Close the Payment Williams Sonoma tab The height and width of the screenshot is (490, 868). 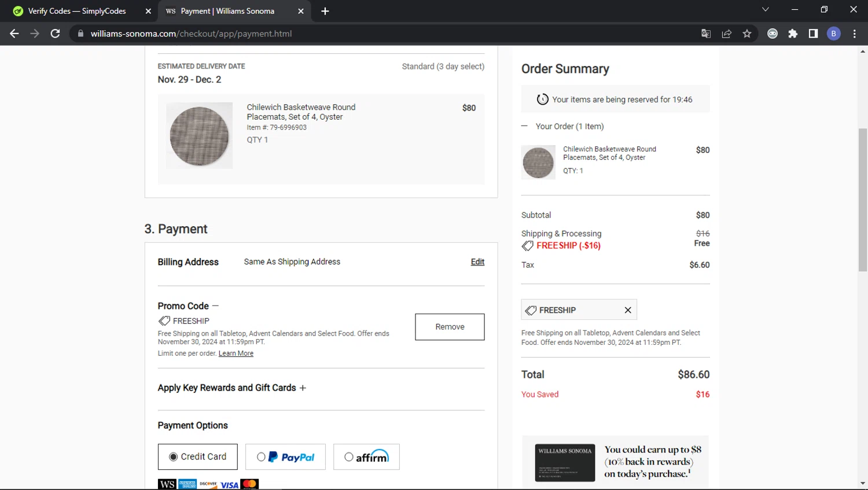[301, 11]
